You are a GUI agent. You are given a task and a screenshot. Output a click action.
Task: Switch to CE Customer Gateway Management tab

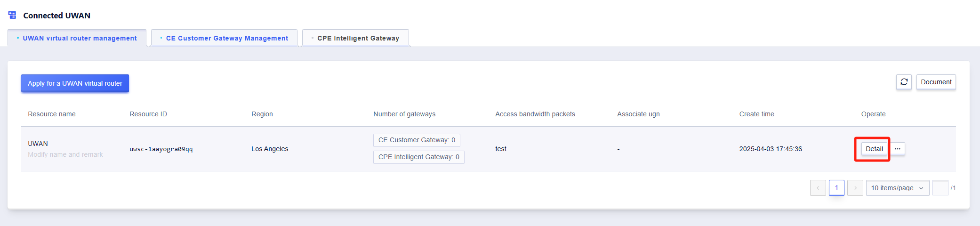pyautogui.click(x=224, y=38)
